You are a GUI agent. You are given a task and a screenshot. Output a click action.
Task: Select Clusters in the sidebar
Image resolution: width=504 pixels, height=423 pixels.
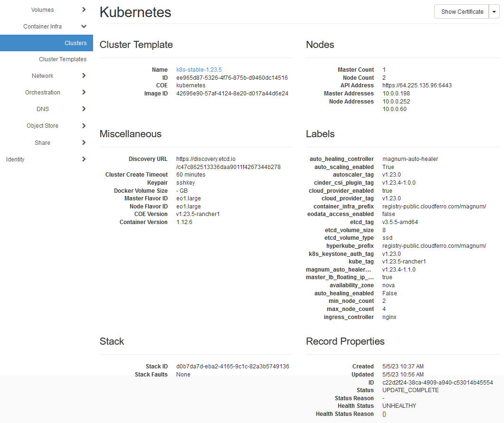(76, 43)
